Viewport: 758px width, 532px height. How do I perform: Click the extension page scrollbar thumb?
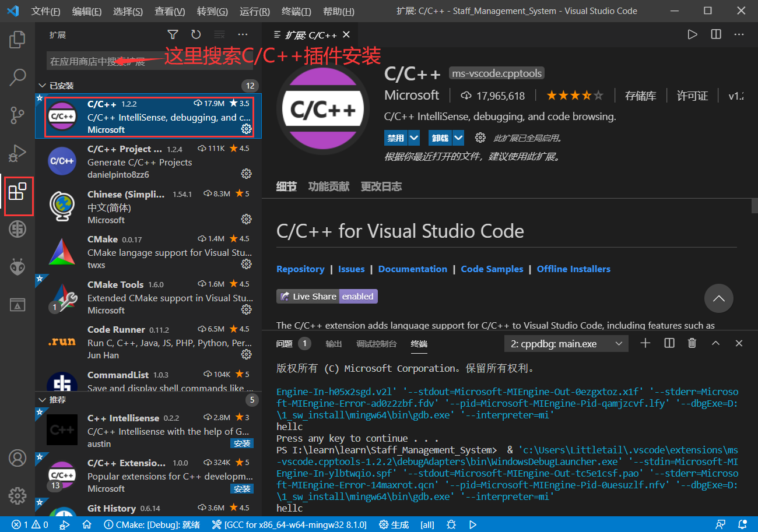755,206
